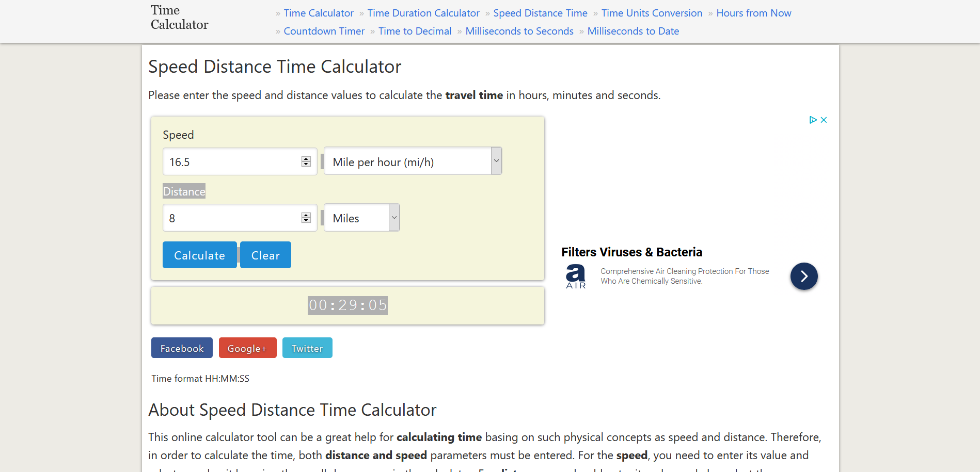The height and width of the screenshot is (472, 980).
Task: Click the Distance field spinner arrows
Action: point(306,218)
